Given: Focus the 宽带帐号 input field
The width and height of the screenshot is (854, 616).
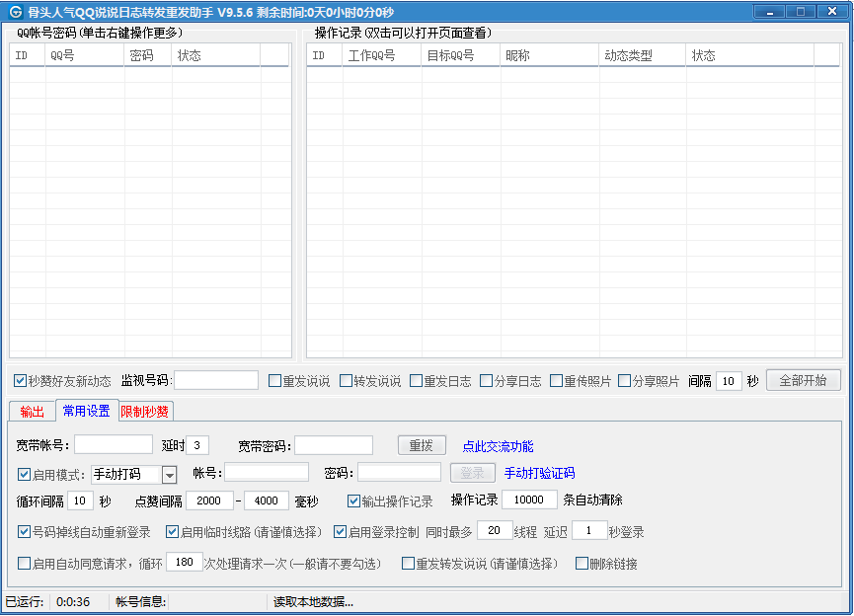Looking at the screenshot, I should coord(114,444).
